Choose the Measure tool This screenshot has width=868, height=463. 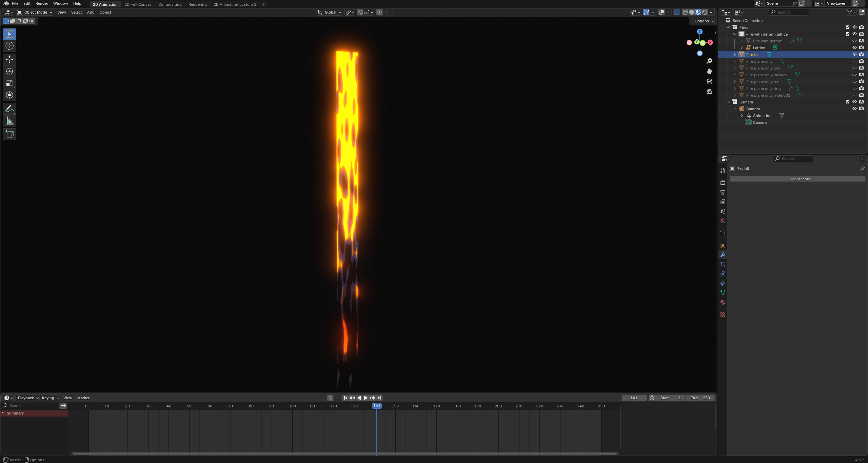click(9, 121)
